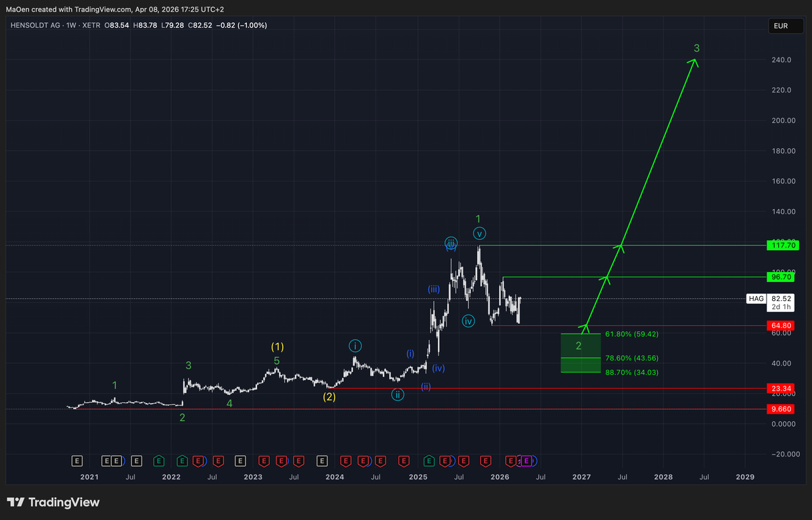Click the TradingView logo
Screen dimensions: 812x520
click(53, 502)
